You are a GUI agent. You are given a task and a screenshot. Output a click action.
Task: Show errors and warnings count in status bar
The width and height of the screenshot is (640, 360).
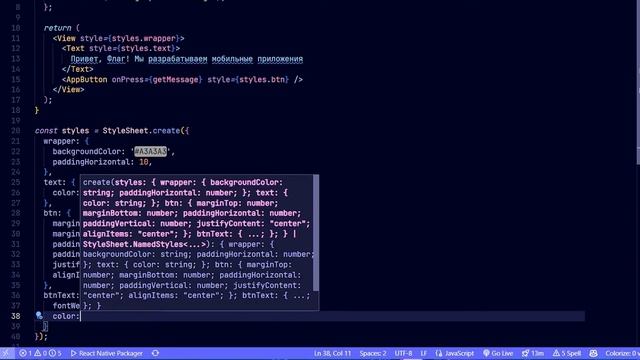click(x=40, y=353)
